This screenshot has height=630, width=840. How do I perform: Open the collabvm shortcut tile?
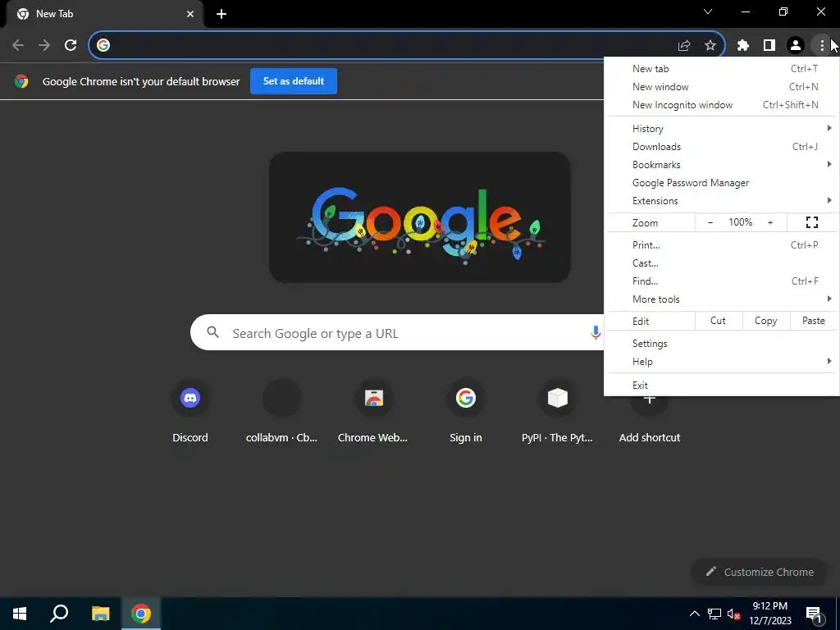tap(282, 412)
